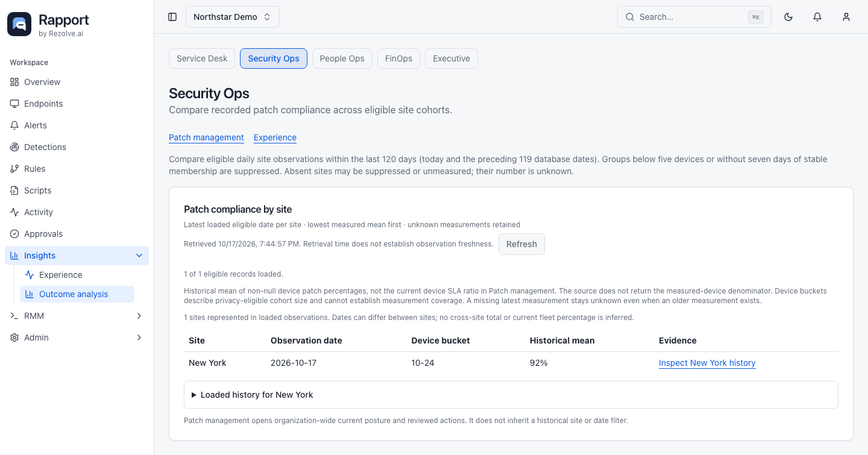Click observation date 2026-10-17
Image resolution: width=868 pixels, height=455 pixels.
(294, 363)
